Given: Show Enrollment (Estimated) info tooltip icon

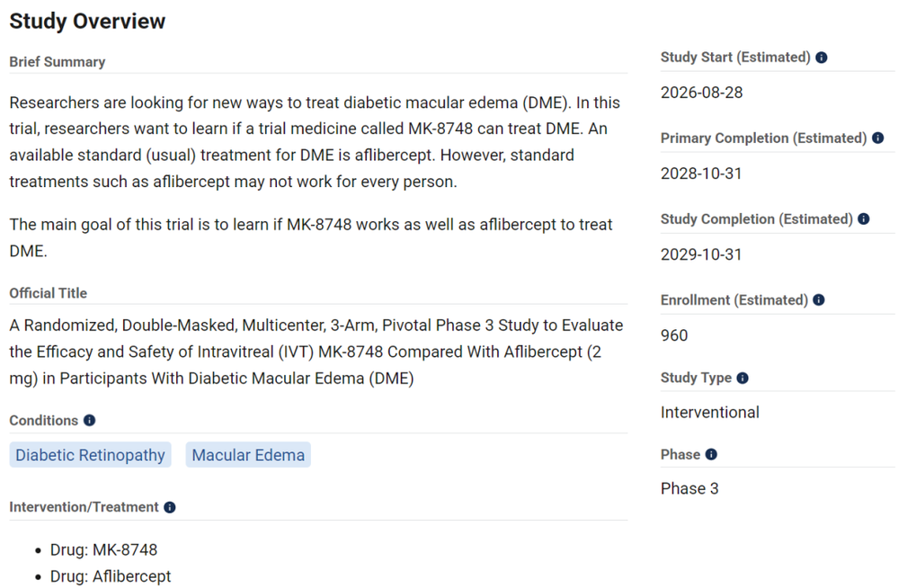Looking at the screenshot, I should click(819, 299).
